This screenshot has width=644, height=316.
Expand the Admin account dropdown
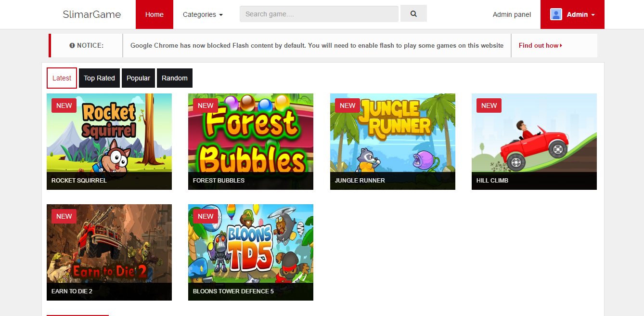coord(572,14)
